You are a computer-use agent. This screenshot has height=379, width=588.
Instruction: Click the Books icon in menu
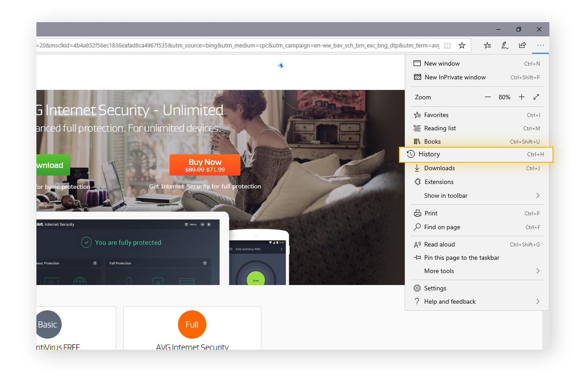click(417, 141)
